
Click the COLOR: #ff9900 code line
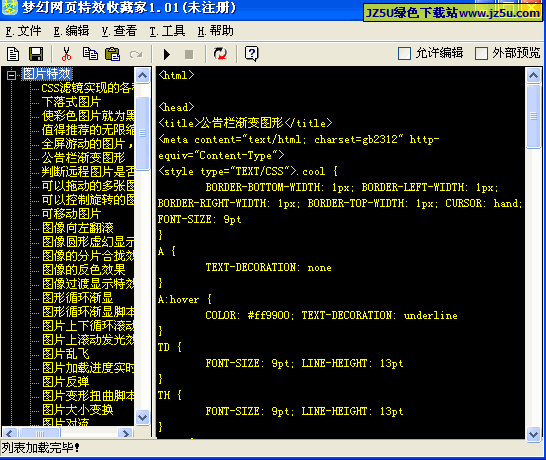coord(331,315)
